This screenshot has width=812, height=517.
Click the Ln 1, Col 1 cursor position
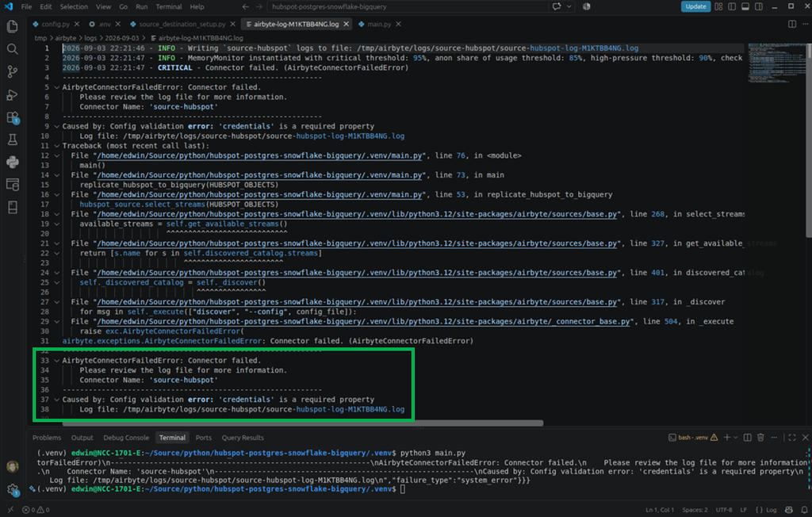659,510
